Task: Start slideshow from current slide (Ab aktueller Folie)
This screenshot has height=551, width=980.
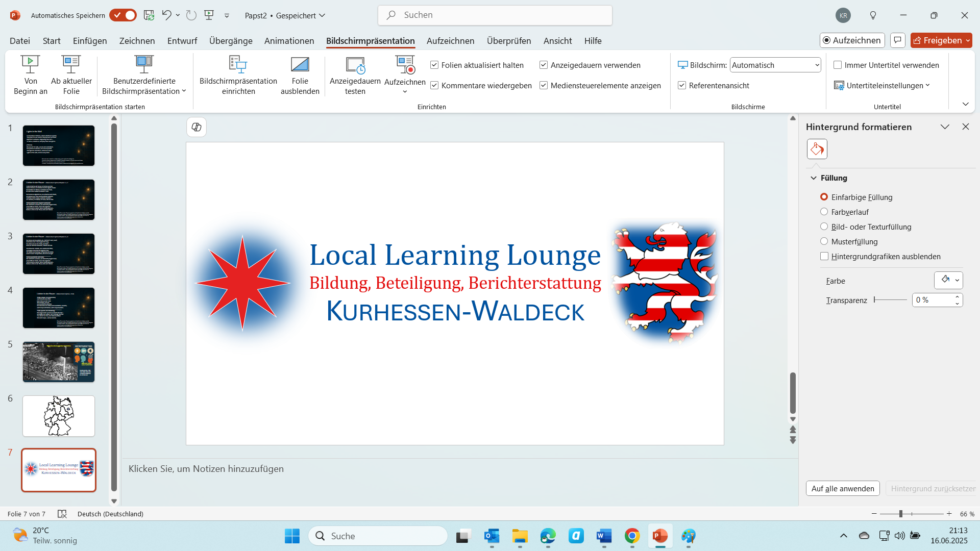Action: [71, 75]
